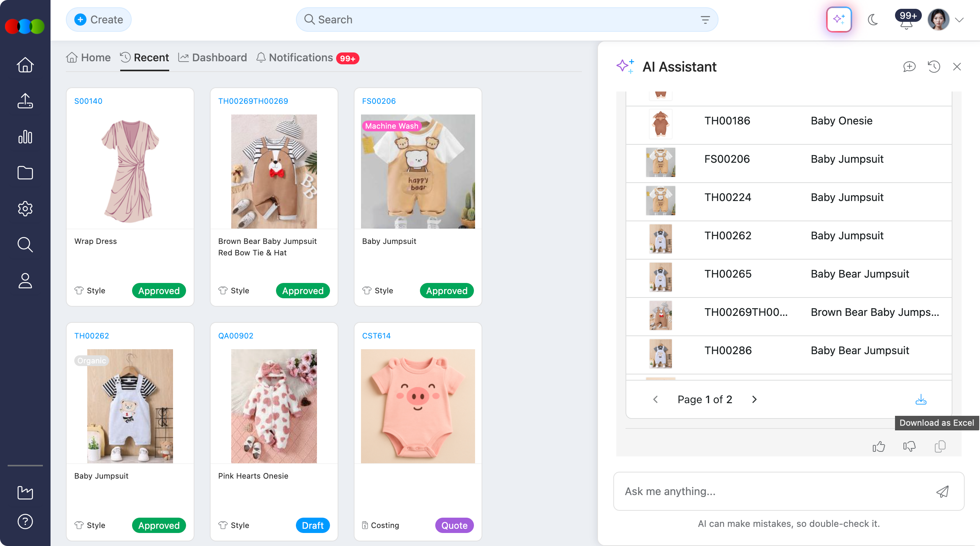Open the analytics bar chart sidebar icon

click(x=24, y=137)
